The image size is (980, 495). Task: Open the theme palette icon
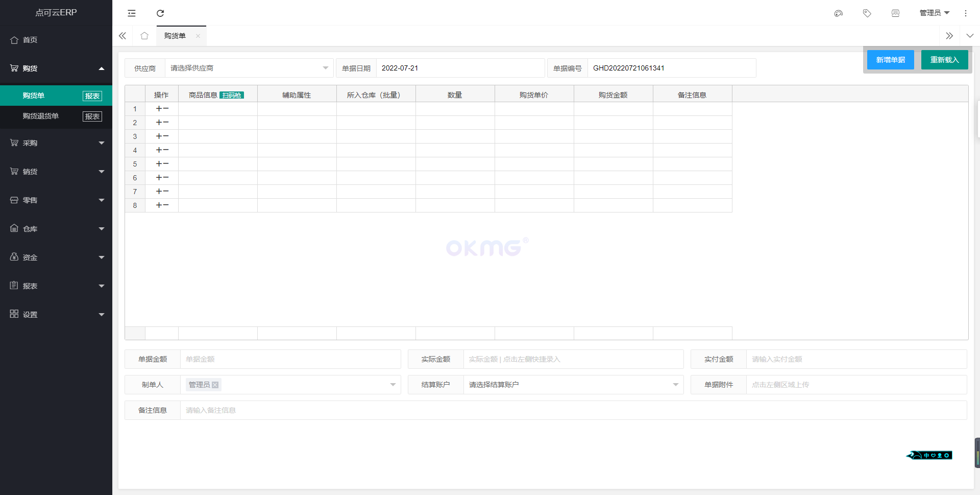tap(838, 13)
